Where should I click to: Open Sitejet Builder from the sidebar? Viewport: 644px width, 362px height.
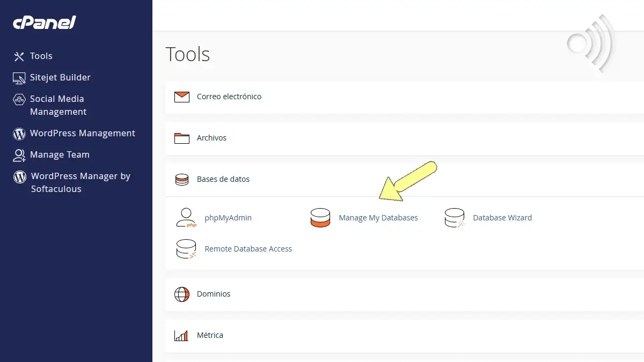(59, 77)
